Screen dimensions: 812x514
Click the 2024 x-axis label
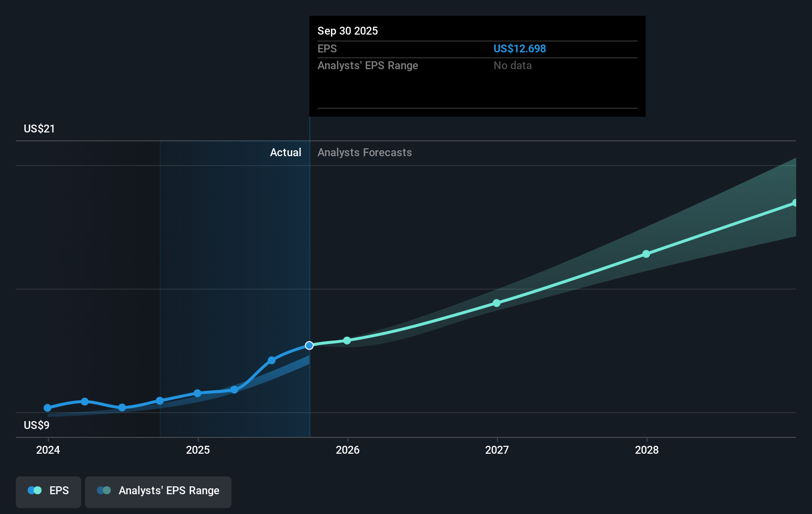[48, 450]
